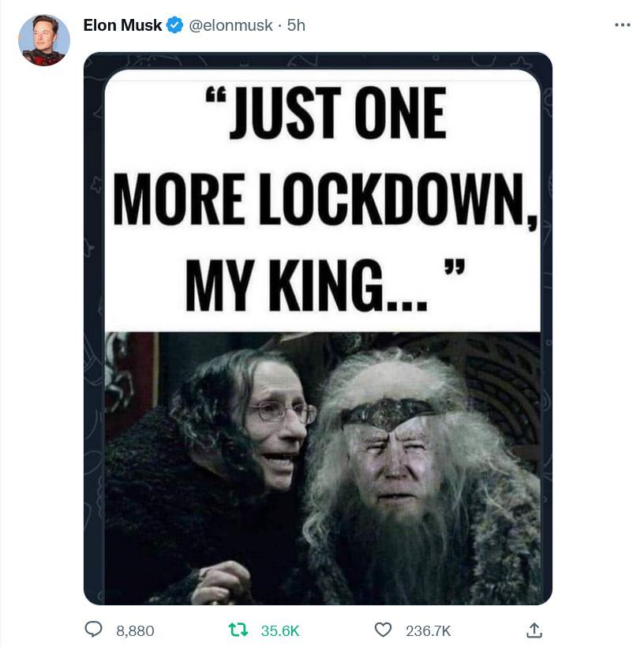Click the reply speech bubble icon
644x647 pixels.
pos(93,630)
